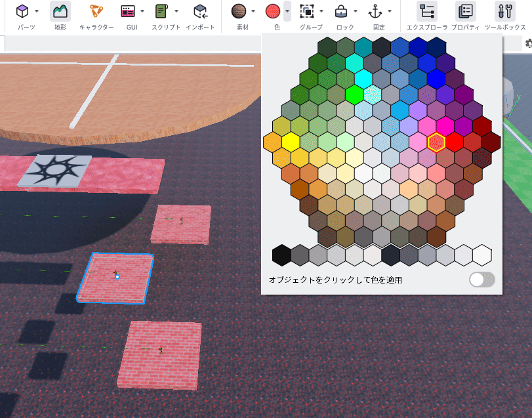
Task: Pick the bright yellow hexagon swatch
Action: (x=291, y=142)
